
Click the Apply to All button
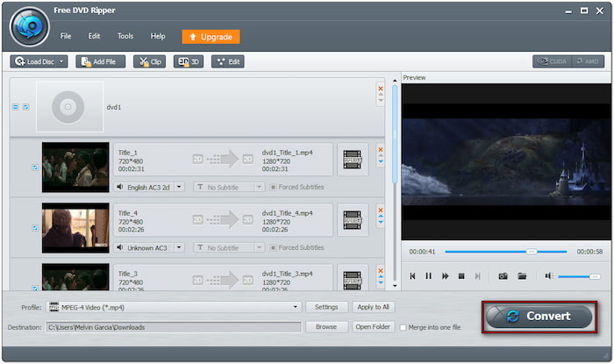click(x=373, y=307)
